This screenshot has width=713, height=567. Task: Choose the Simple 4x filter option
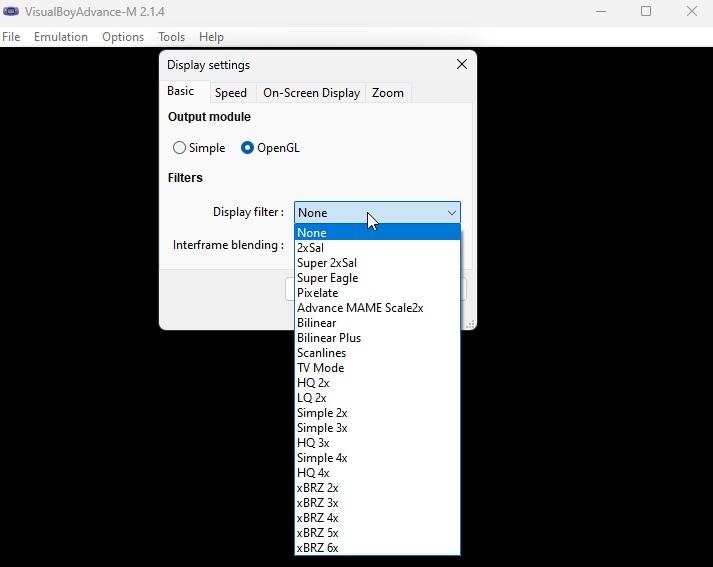click(377, 457)
